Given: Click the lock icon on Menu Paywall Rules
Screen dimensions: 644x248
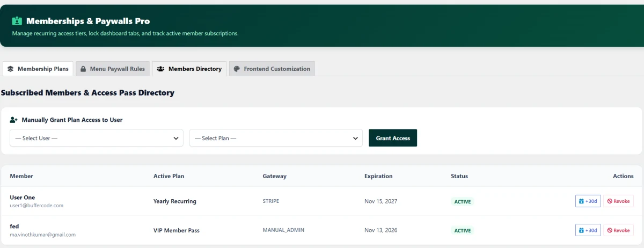Looking at the screenshot, I should [83, 69].
